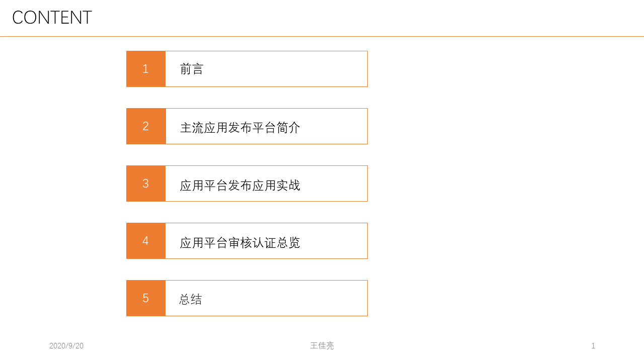Click the letter C in the CONTENT title
The image size is (644, 362).
point(18,18)
